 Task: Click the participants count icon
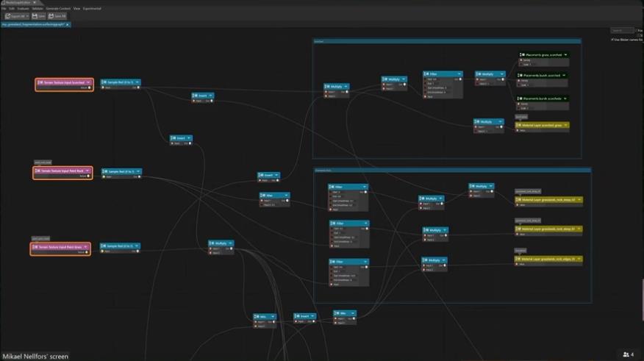(x=626, y=354)
